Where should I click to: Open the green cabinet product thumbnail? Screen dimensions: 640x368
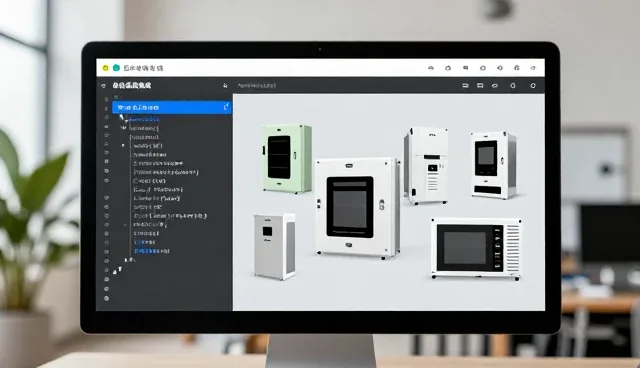[287, 158]
